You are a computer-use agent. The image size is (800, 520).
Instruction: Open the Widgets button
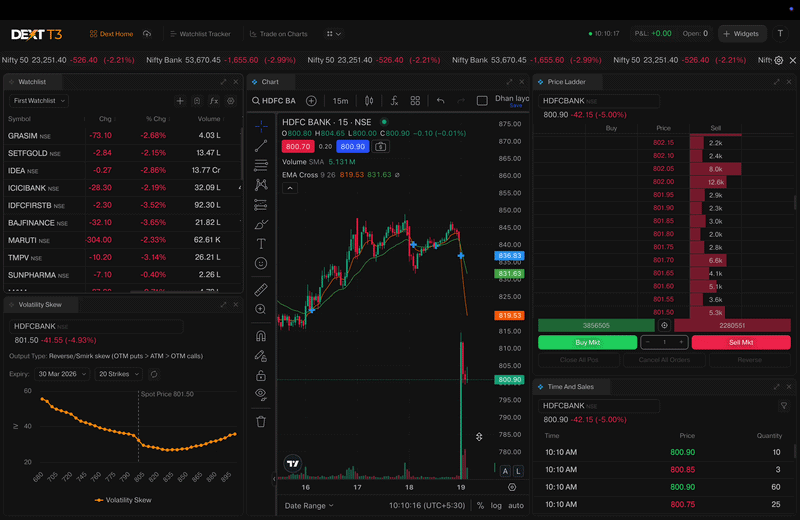tap(741, 34)
